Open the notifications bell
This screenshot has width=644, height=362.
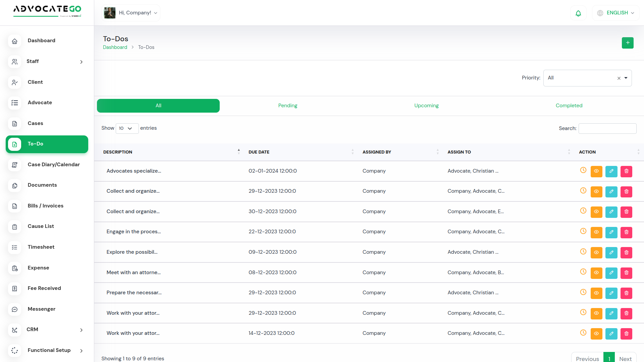click(578, 13)
